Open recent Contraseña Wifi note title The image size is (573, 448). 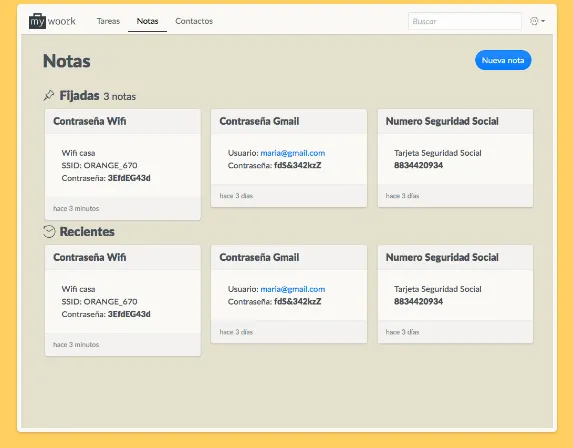[90, 257]
